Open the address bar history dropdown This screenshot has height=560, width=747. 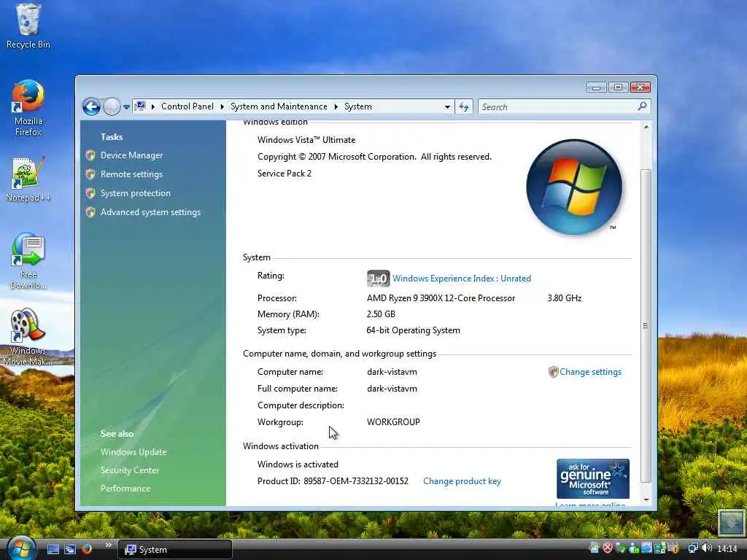click(447, 107)
